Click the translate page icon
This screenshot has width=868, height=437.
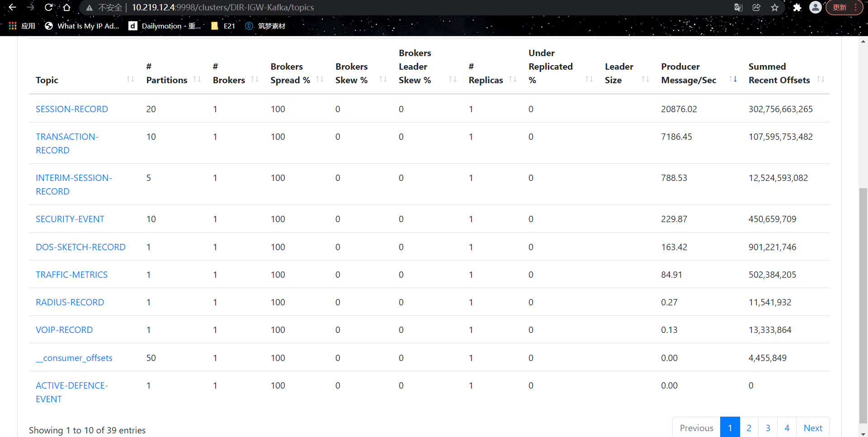[738, 8]
